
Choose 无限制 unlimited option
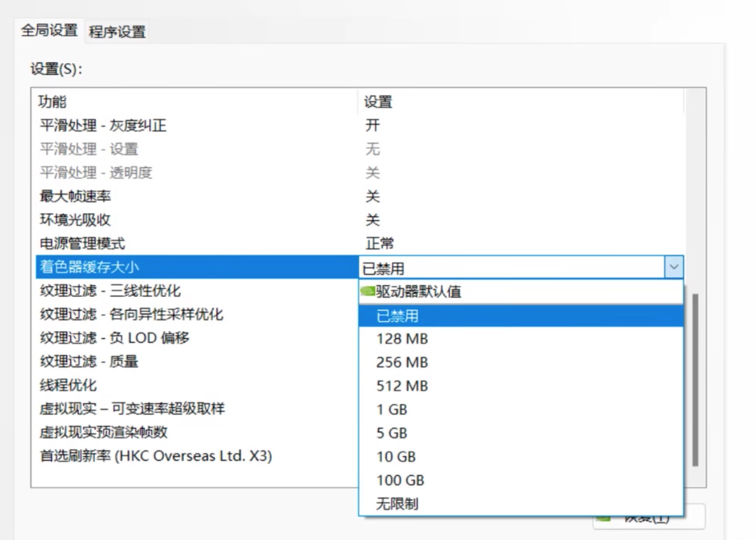(x=521, y=504)
